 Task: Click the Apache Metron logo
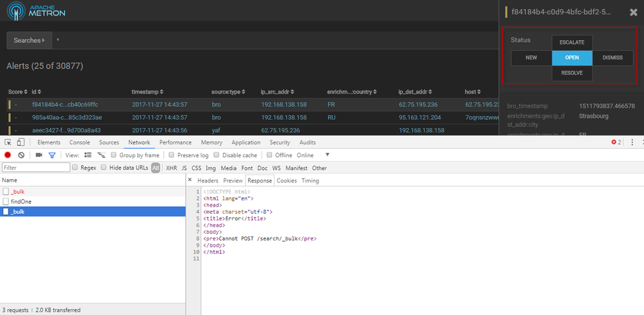[37, 12]
